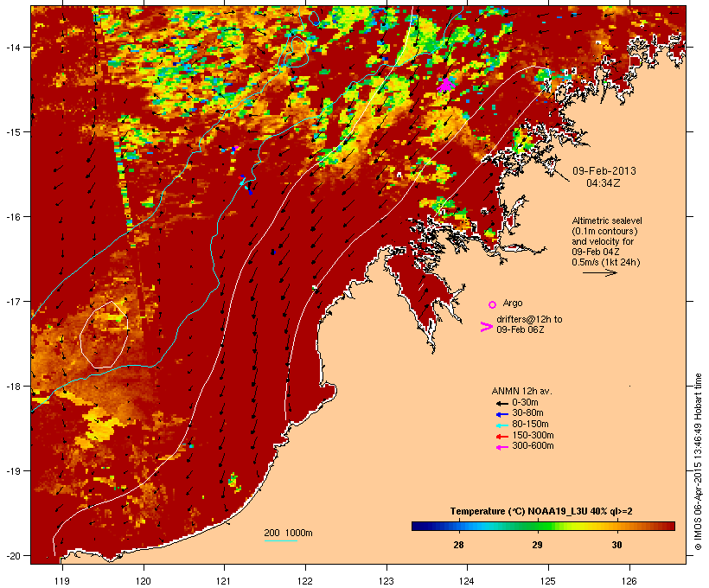
Task: Click the cyan 80-150m legend arrow
Action: coord(501,425)
